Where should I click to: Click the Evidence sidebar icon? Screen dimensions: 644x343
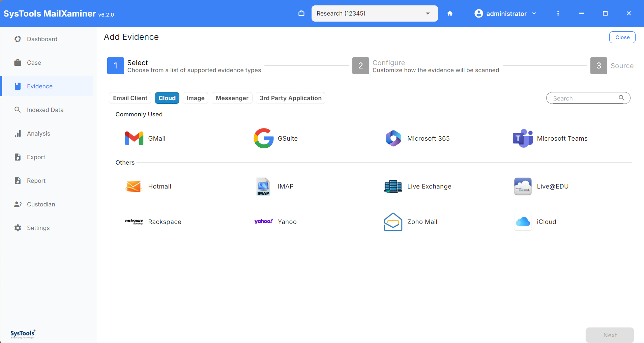tap(18, 86)
